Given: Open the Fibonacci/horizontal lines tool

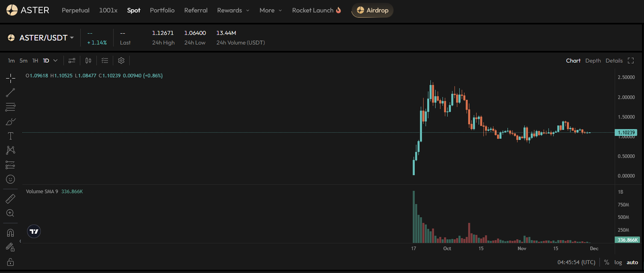Looking at the screenshot, I should pyautogui.click(x=10, y=107).
